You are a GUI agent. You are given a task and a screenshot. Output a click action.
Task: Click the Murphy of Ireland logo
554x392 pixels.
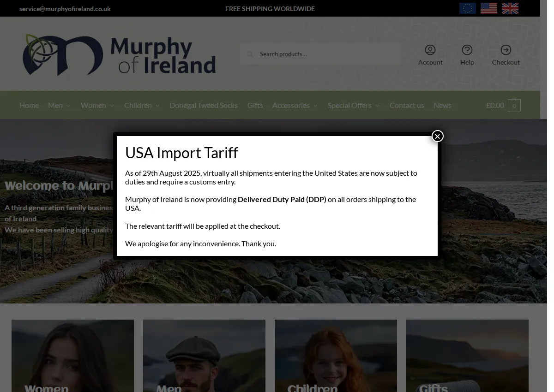coord(119,55)
